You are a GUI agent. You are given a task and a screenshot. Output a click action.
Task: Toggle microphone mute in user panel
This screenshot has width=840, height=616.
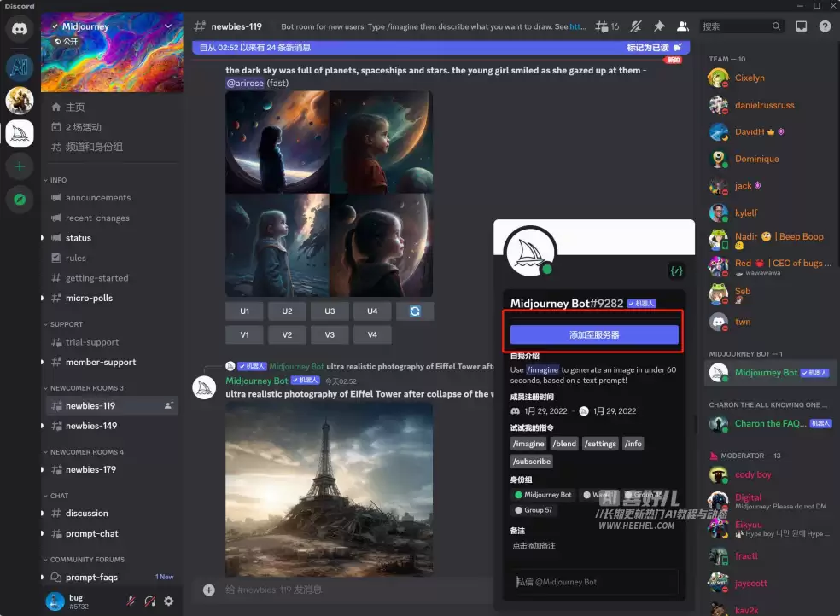tap(131, 601)
